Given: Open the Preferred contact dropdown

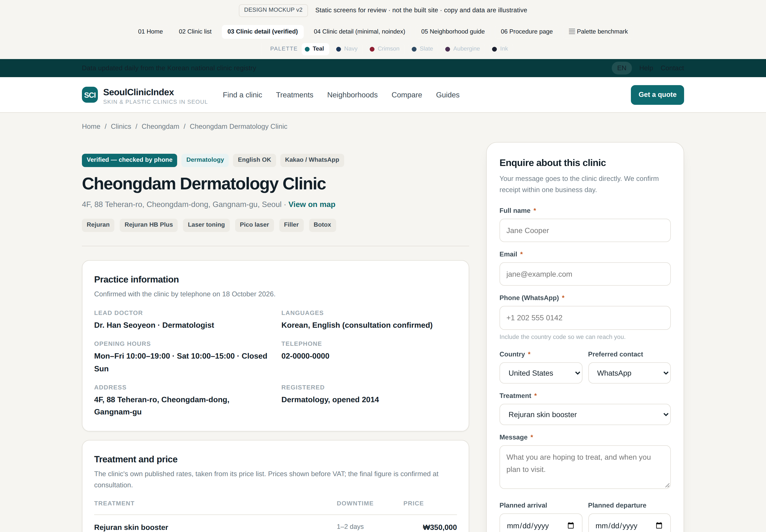Looking at the screenshot, I should [629, 373].
